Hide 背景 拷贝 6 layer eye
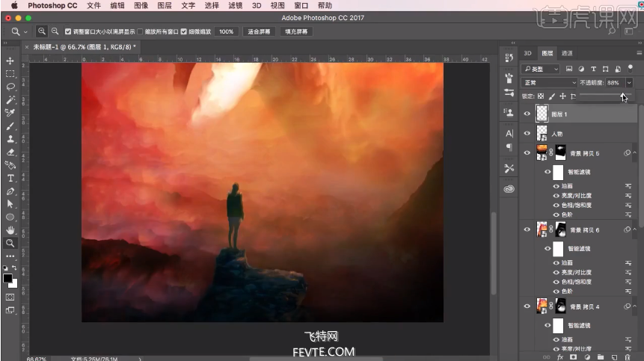The image size is (644, 361). (x=527, y=229)
